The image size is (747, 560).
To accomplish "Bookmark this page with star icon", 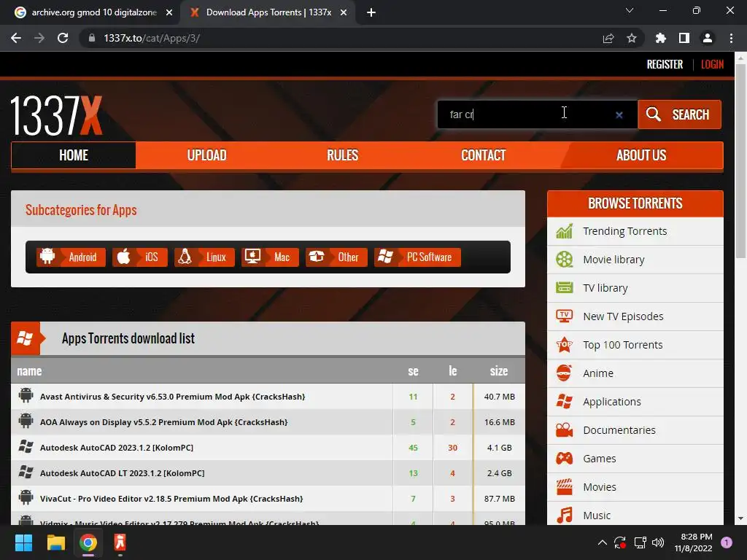I will (x=631, y=38).
